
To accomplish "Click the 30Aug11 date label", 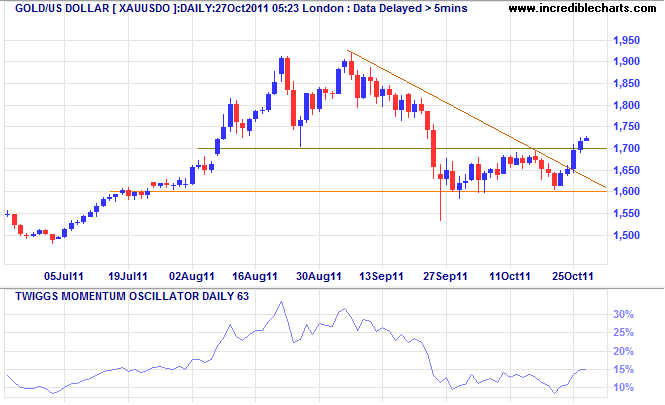I will pos(319,277).
